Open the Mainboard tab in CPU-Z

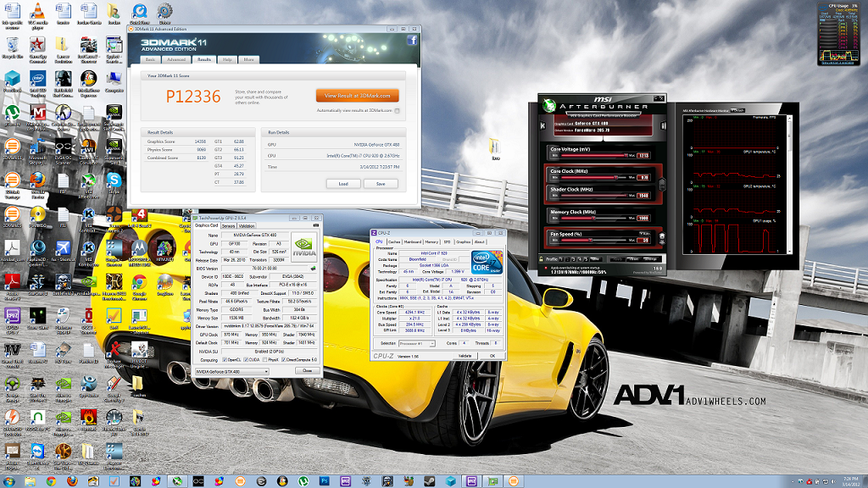(x=413, y=241)
